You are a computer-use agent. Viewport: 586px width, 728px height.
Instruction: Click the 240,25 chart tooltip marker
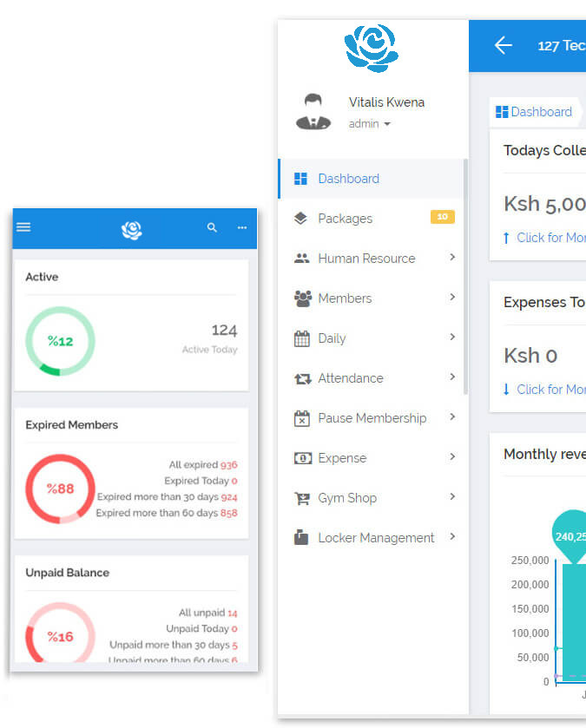[x=569, y=537]
